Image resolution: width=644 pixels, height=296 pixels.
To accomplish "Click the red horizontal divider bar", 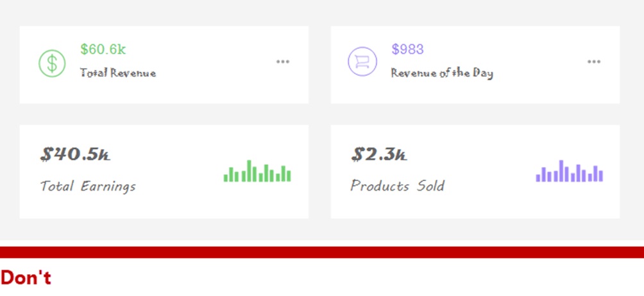I will click(322, 252).
